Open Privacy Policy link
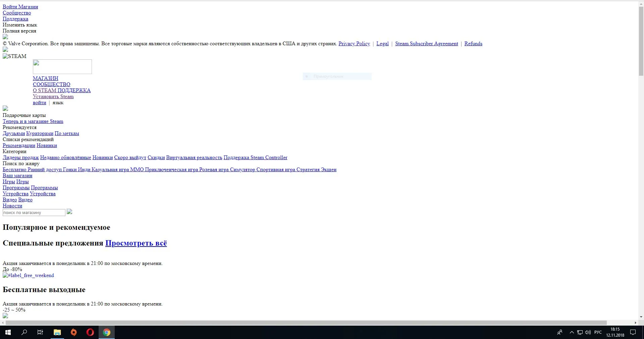The height and width of the screenshot is (339, 644). coord(354,44)
